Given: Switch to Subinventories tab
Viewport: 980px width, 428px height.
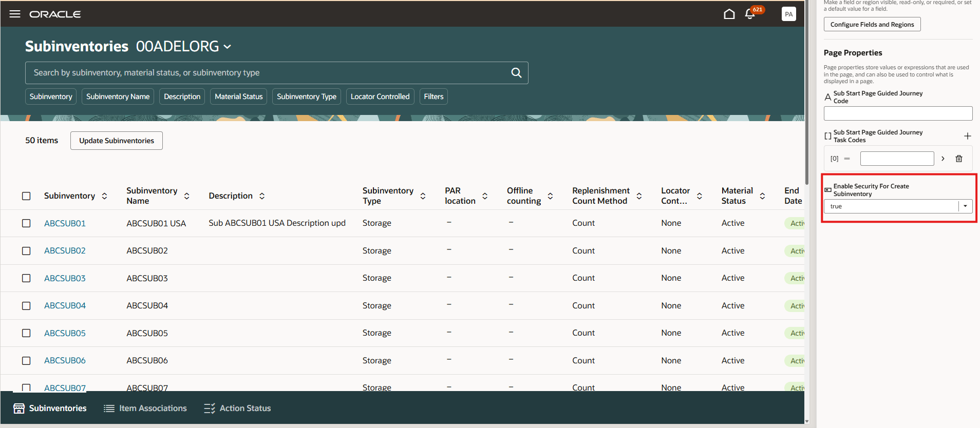Looking at the screenshot, I should click(50, 408).
